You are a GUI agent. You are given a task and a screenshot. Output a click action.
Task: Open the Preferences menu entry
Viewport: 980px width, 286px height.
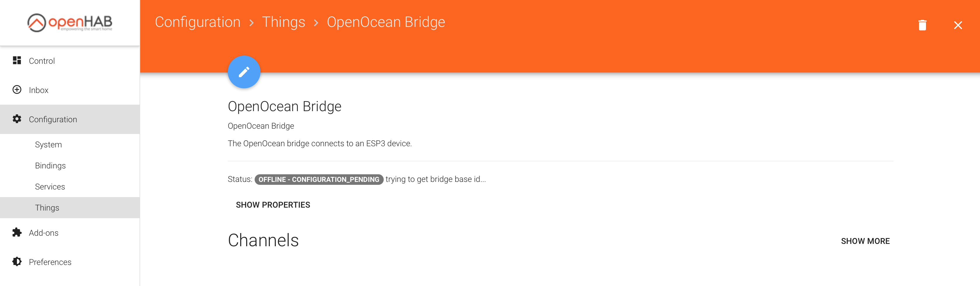[x=50, y=262]
